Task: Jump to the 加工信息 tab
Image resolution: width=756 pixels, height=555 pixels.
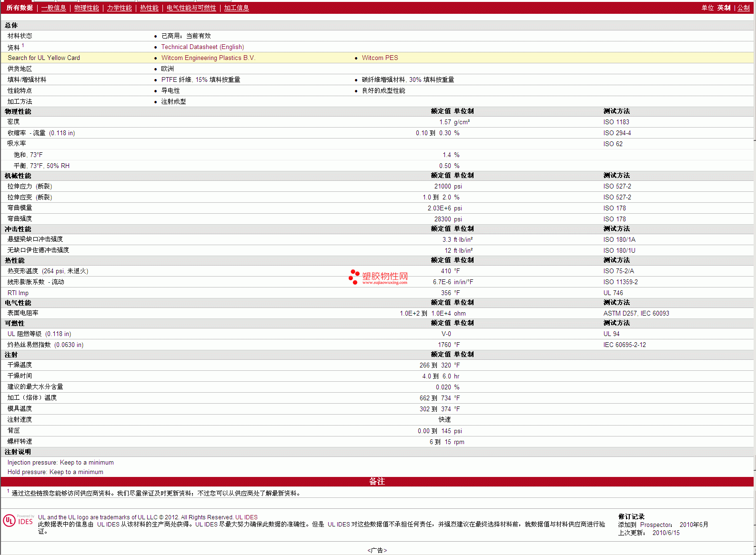Action: (236, 8)
